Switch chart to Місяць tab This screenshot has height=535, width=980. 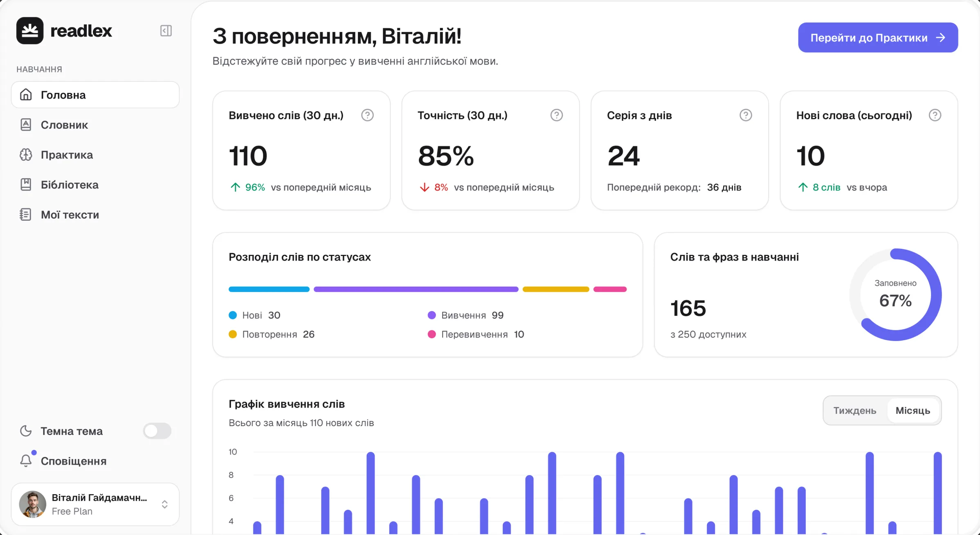point(913,410)
